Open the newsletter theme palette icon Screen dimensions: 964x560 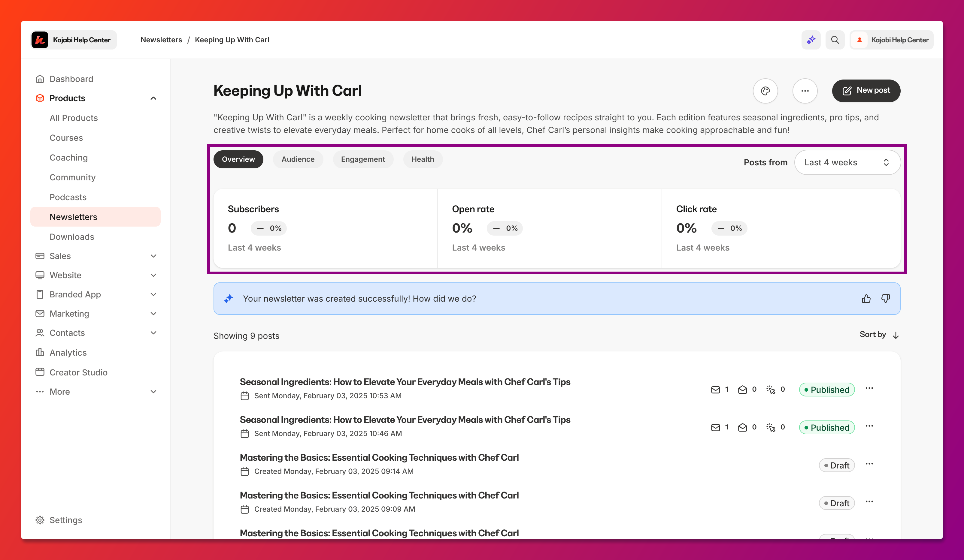point(765,91)
